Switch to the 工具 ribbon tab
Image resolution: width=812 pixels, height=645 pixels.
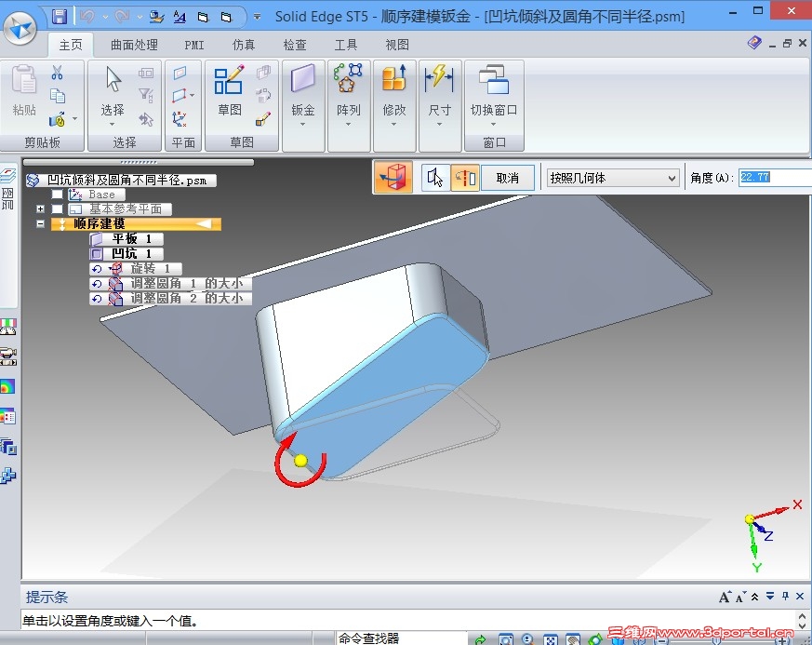click(346, 45)
